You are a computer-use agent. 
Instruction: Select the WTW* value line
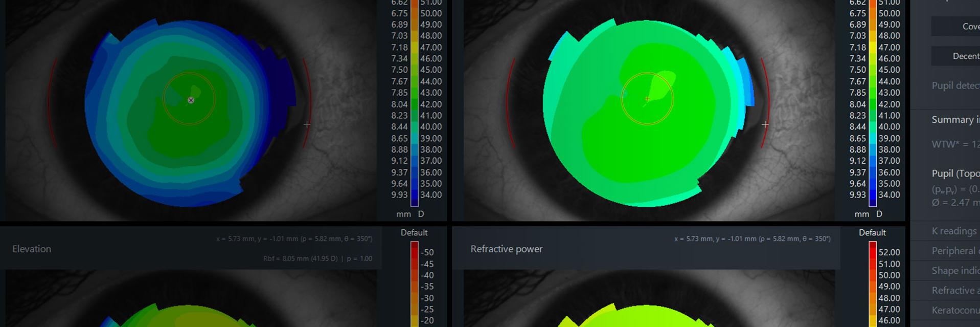pyautogui.click(x=955, y=144)
